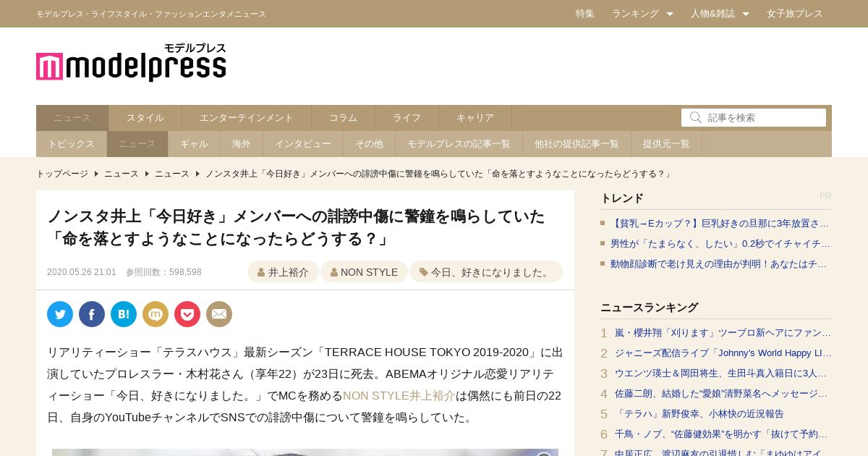Expand the 人物&雑誌 dropdown arrow
868x456 pixels.
click(x=746, y=14)
